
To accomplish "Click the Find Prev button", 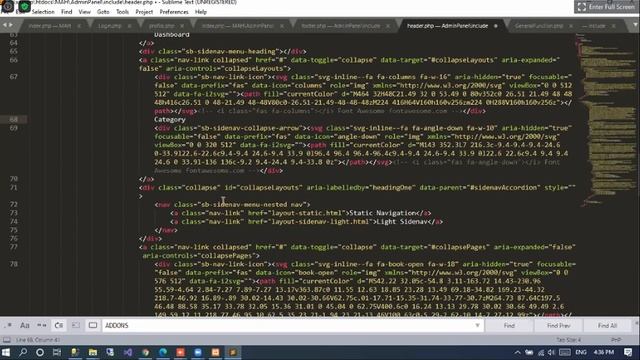I will coord(558,325).
